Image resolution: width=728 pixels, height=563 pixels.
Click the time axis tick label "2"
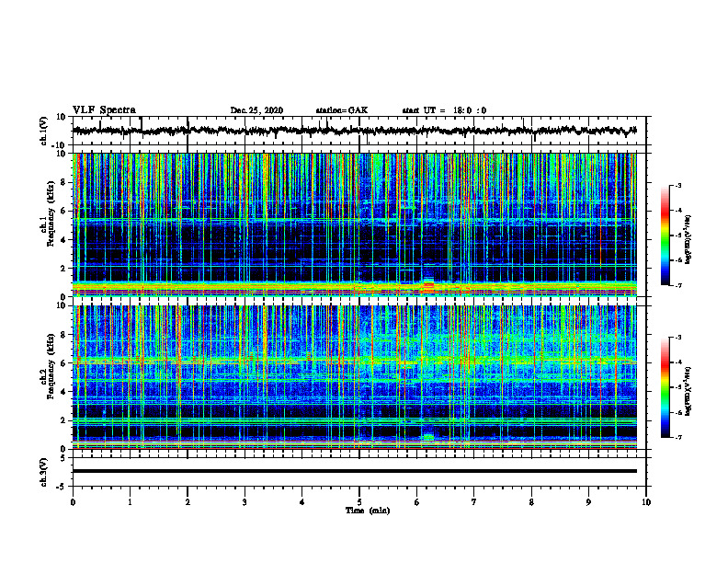(x=188, y=502)
